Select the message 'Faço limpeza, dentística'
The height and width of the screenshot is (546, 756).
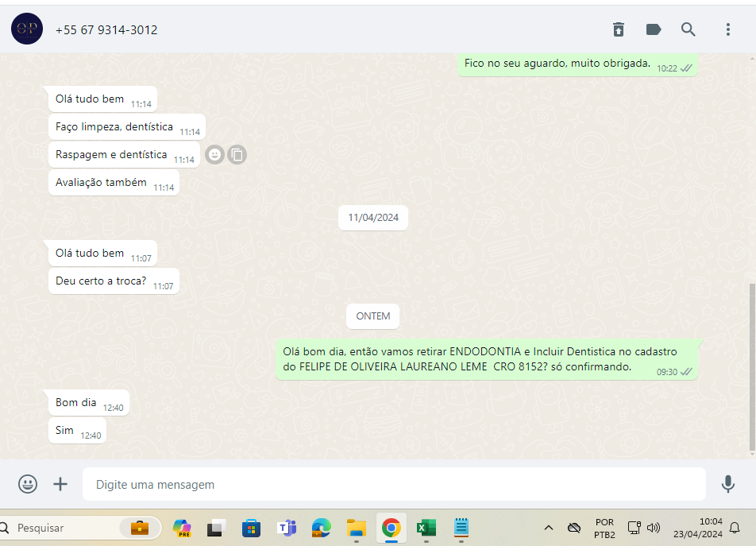[127, 127]
